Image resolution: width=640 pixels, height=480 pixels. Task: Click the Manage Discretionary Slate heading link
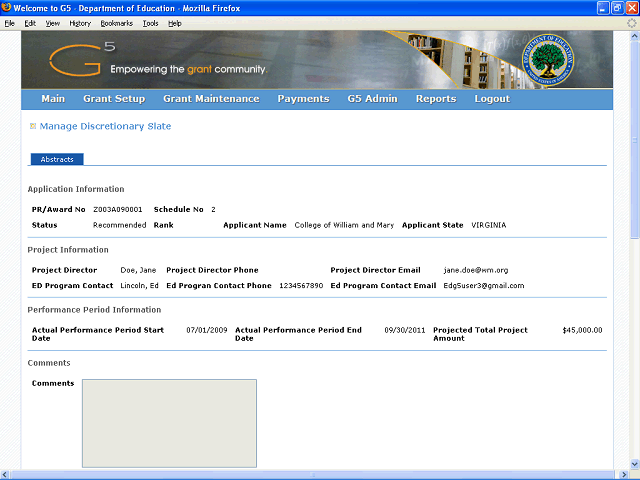(x=105, y=126)
